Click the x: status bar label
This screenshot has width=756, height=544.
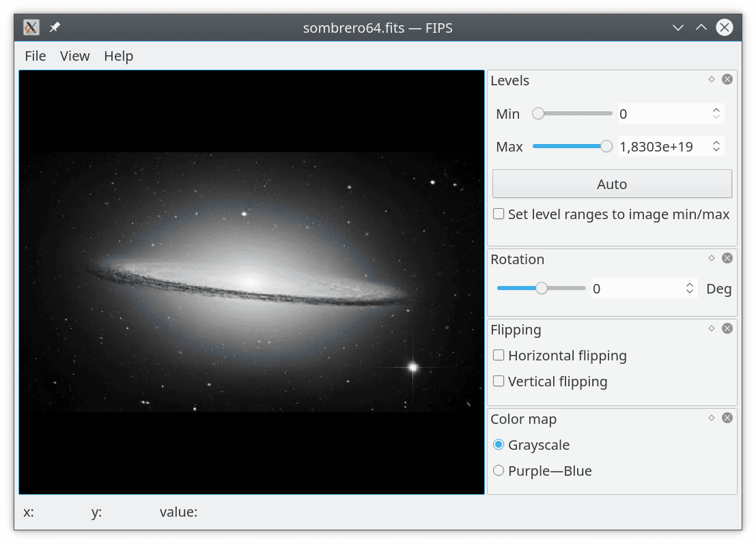pyautogui.click(x=29, y=512)
